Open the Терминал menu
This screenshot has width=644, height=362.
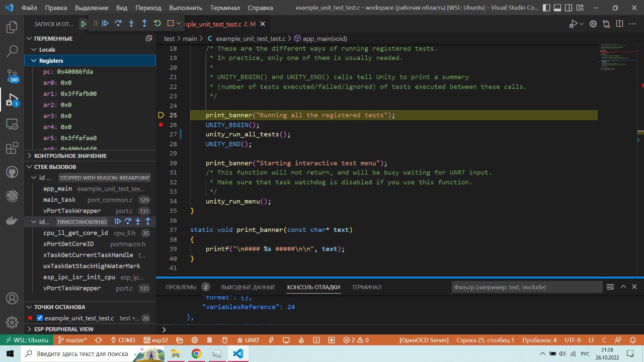[225, 8]
